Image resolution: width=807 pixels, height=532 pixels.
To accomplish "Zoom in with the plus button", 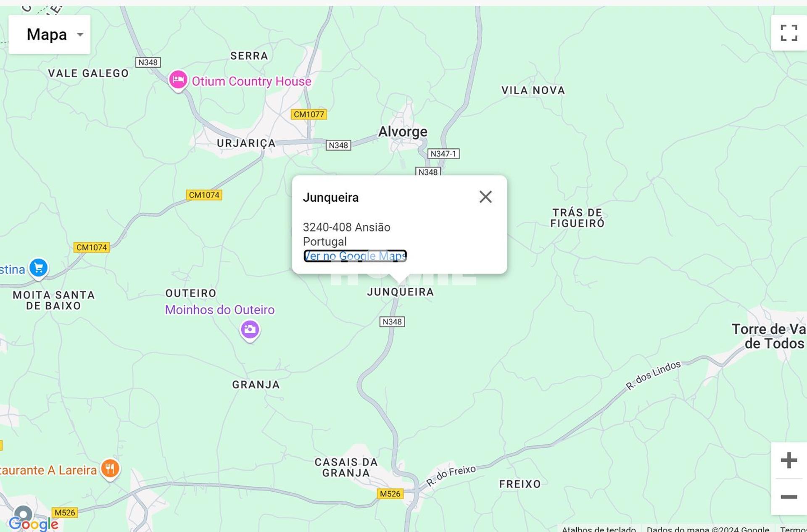I will click(x=789, y=460).
